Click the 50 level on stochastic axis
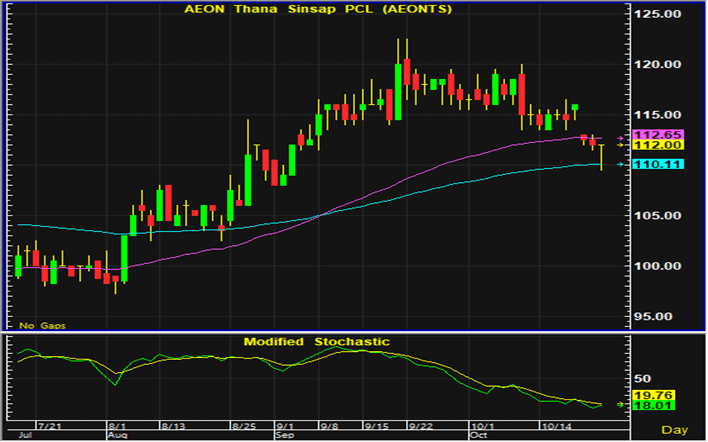Image resolution: width=708 pixels, height=442 pixels. click(x=643, y=379)
